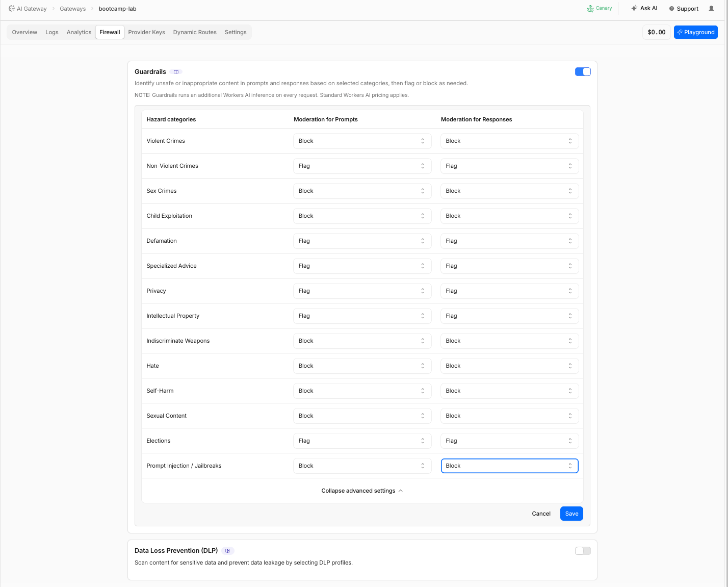Switch to the Analytics tab
This screenshot has width=728, height=587.
tap(79, 32)
